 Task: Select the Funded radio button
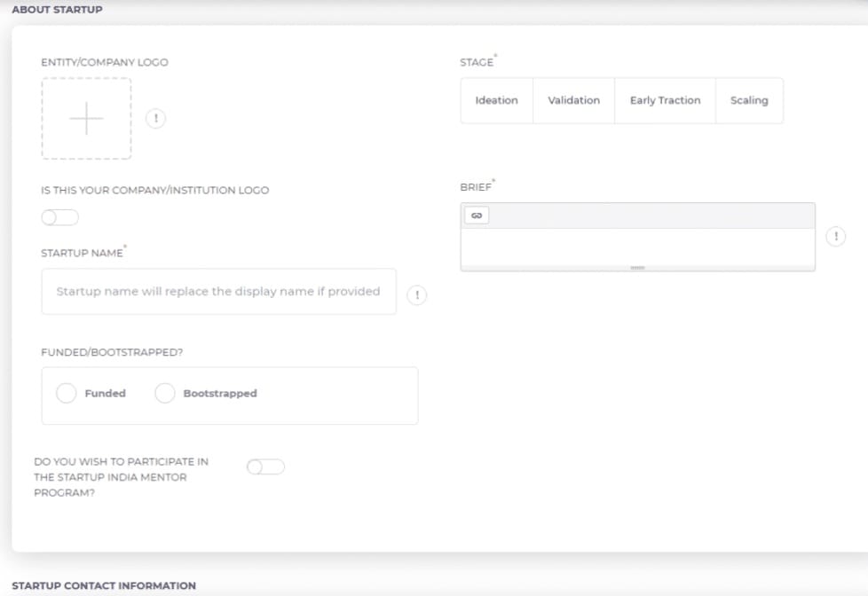[67, 394]
